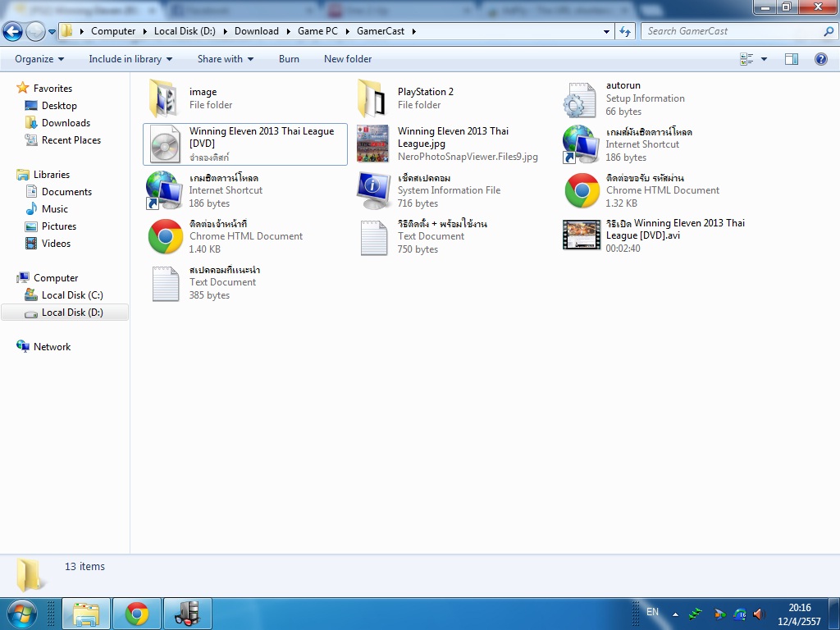The width and height of the screenshot is (840, 630).
Task: Click the EN language indicator
Action: 652,612
